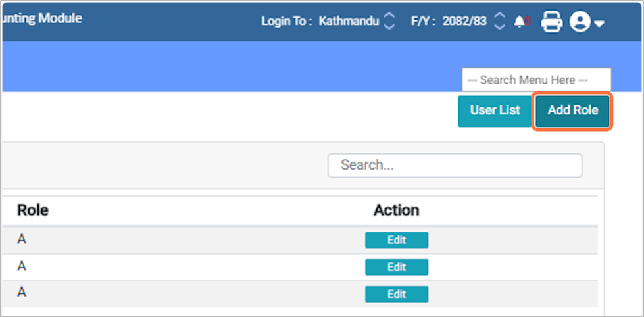Viewport: 644px width, 317px height.
Task: Click the Accounting Module title
Action: click(x=41, y=18)
